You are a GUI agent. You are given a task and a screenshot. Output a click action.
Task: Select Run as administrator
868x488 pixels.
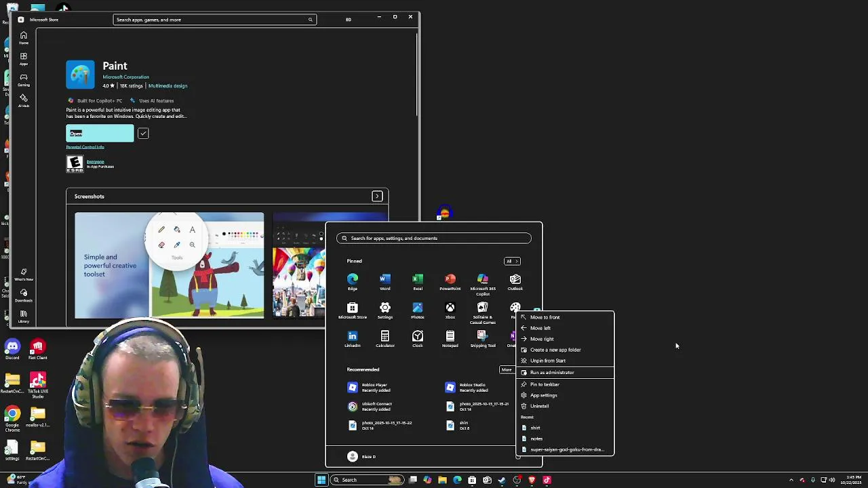pyautogui.click(x=565, y=372)
